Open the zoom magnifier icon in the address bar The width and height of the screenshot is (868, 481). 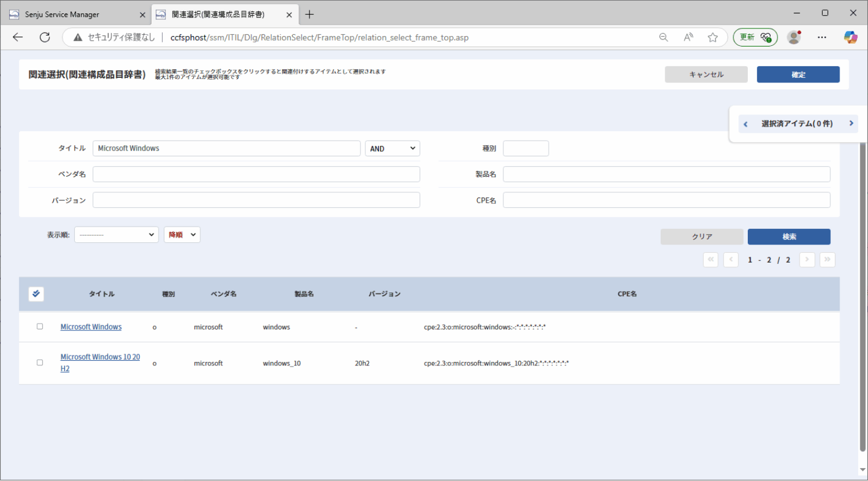coord(664,37)
